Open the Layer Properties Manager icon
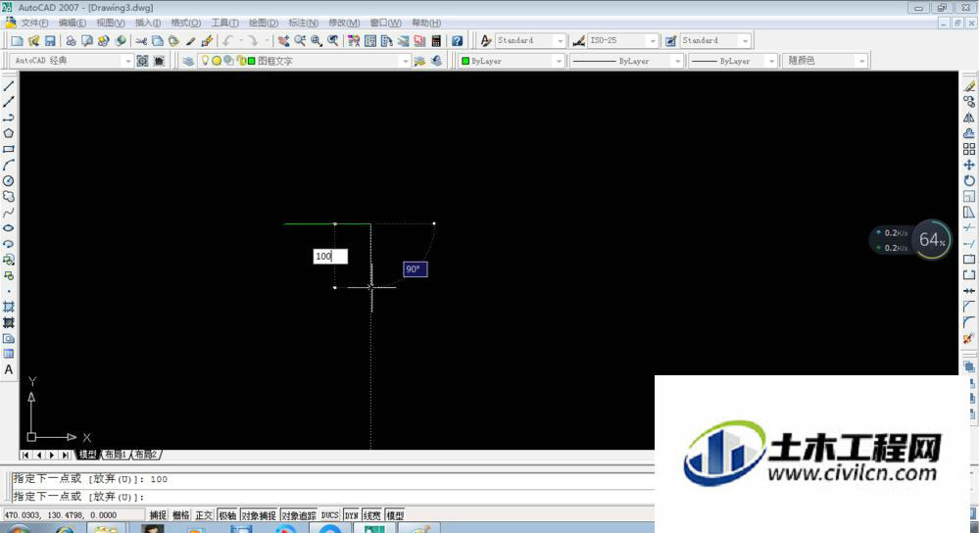The width and height of the screenshot is (980, 533). coord(188,61)
